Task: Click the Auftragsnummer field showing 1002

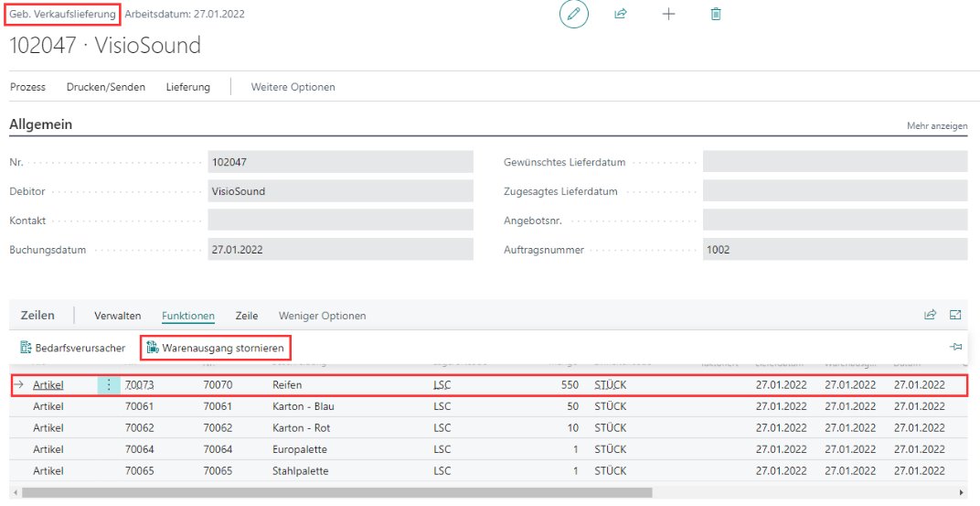Action: point(834,249)
